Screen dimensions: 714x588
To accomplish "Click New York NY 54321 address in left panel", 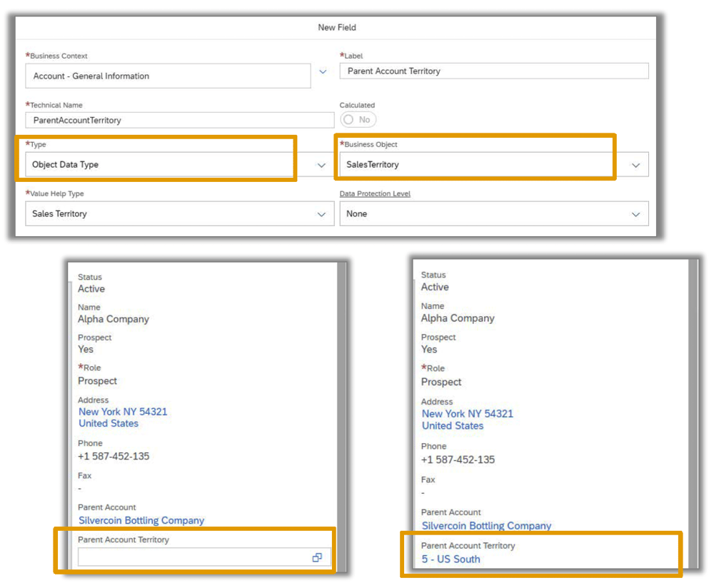I will point(123,412).
